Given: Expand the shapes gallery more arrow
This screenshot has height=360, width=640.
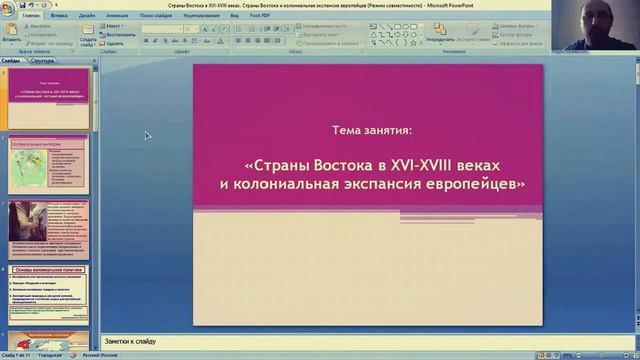Looking at the screenshot, I should point(421,43).
